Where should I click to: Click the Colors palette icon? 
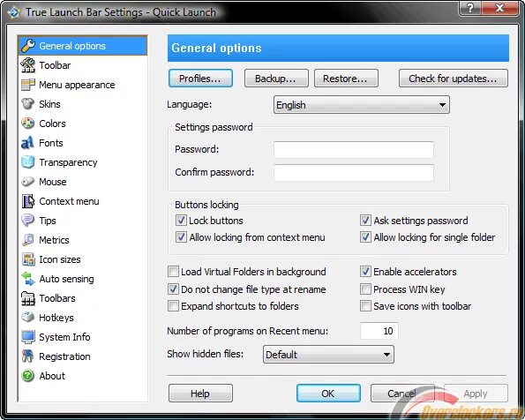point(27,124)
